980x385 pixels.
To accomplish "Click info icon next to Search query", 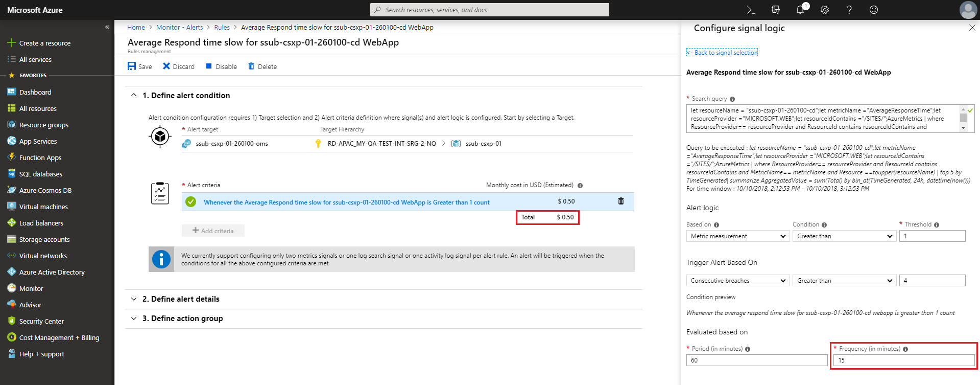I will [732, 99].
